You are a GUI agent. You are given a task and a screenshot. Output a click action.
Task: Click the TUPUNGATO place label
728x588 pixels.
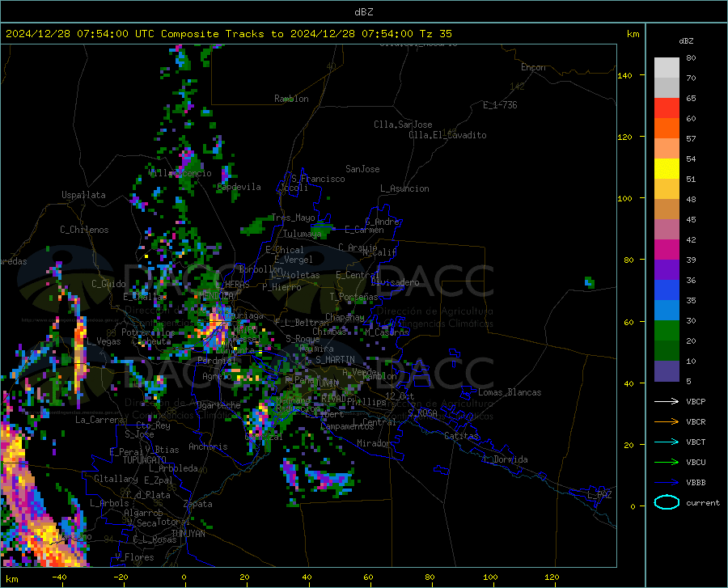point(145,460)
